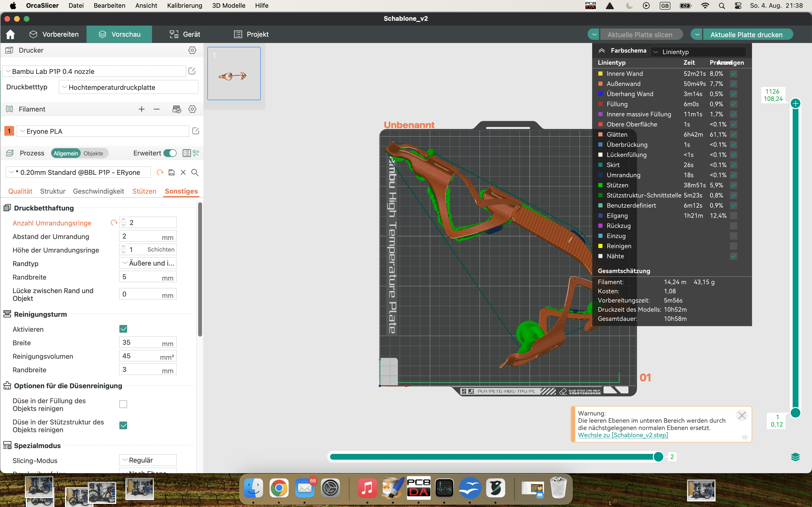Save the process preset with disk icon
Screen dimensions: 812x507
[x=171, y=172]
